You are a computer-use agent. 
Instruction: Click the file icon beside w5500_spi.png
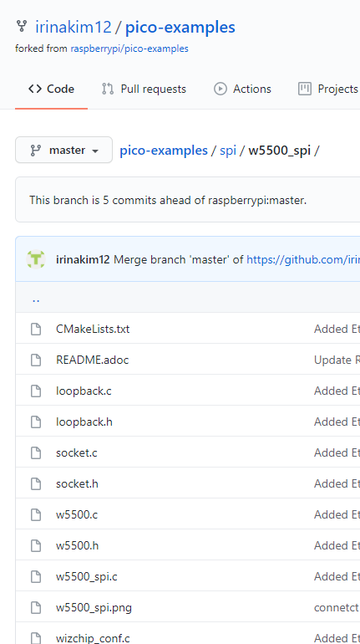point(36,607)
